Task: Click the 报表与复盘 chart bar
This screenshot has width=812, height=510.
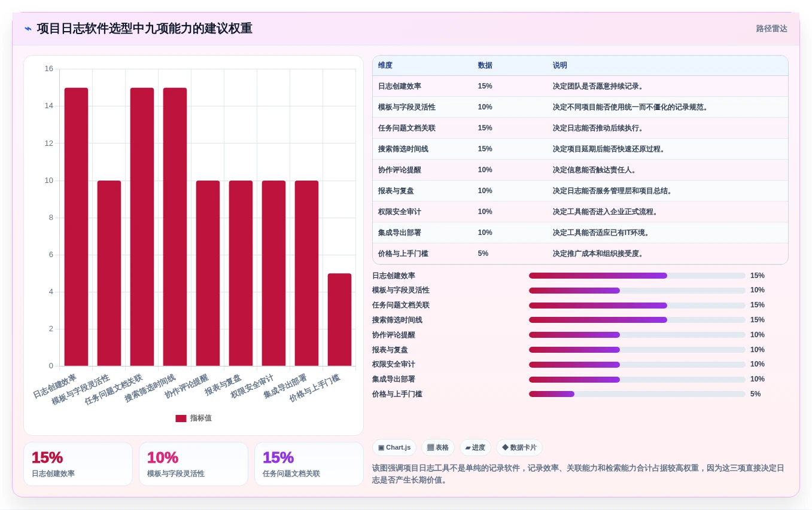Action: coord(241,273)
